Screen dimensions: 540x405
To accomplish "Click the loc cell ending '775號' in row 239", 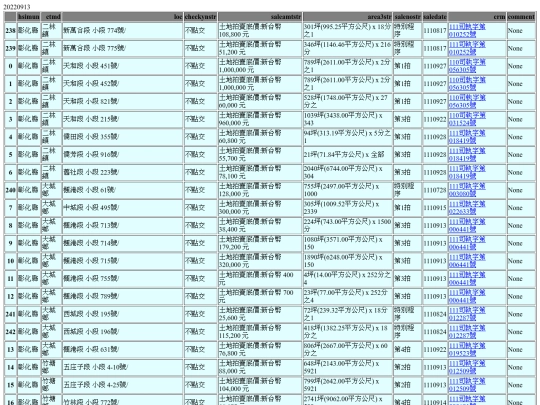I will pyautogui.click(x=123, y=48).
